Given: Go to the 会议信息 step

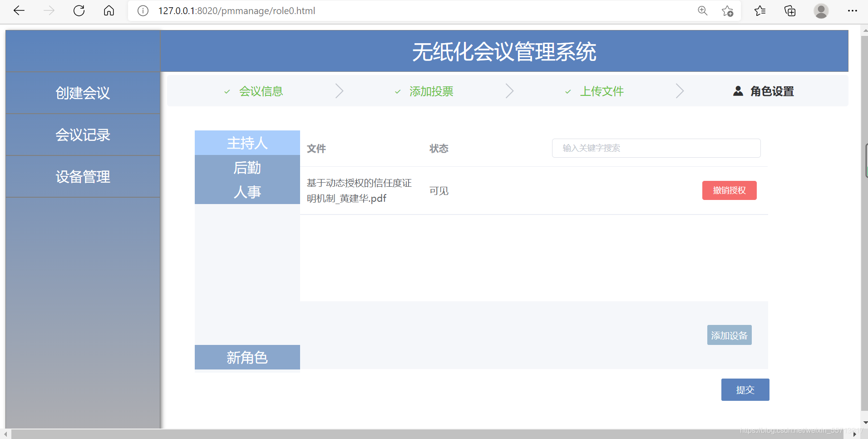Looking at the screenshot, I should coord(261,91).
